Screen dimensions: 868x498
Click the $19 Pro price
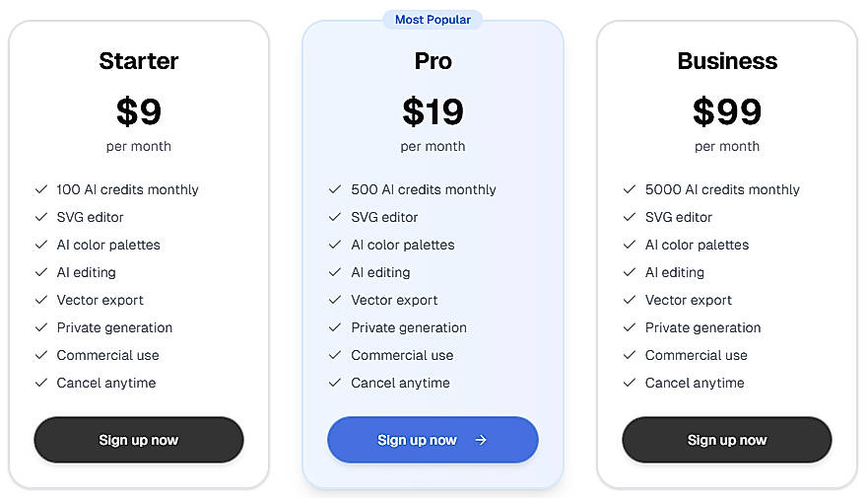click(433, 112)
